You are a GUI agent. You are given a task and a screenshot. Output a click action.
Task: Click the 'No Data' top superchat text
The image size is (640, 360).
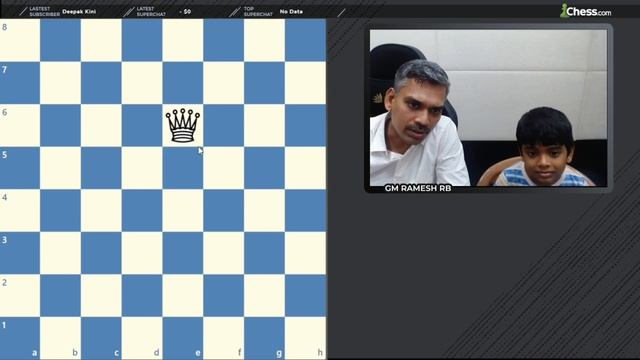(291, 11)
